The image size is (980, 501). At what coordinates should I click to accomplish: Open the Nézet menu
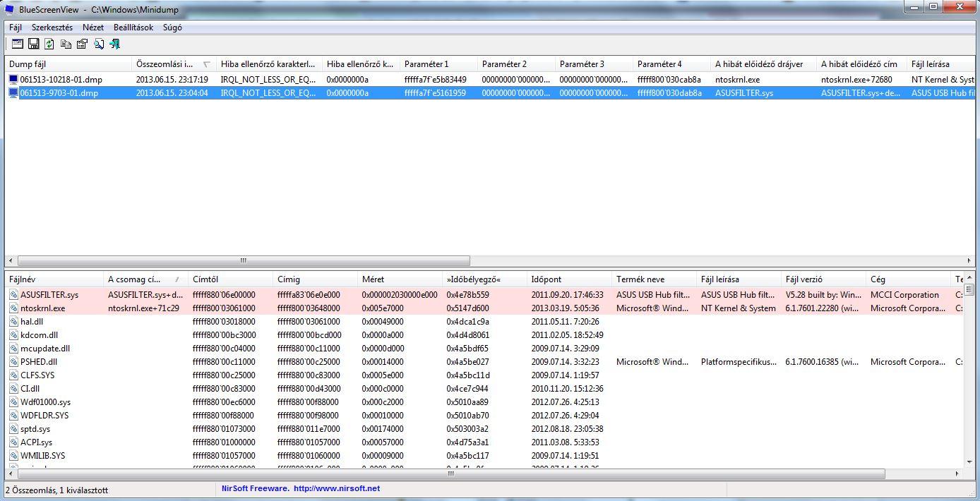[93, 28]
